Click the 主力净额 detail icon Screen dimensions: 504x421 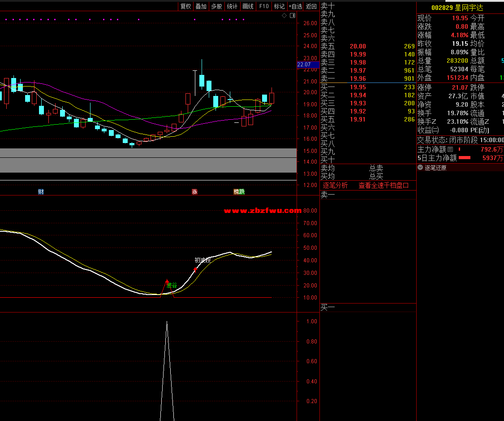point(450,149)
